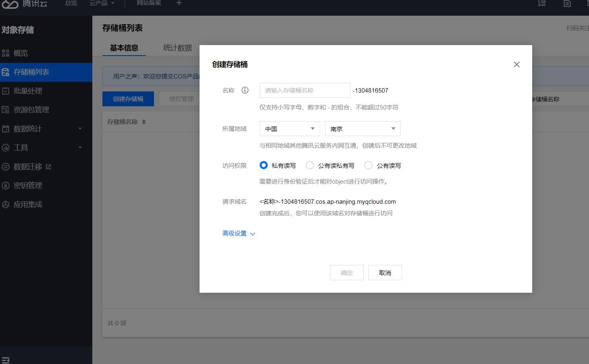Click the bucket name input field
This screenshot has width=589, height=364.
(305, 90)
